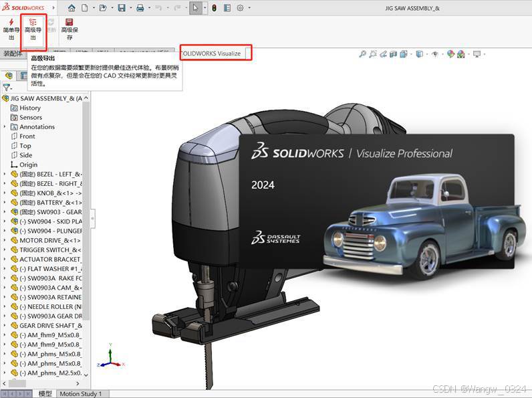Click the SolidWorks logo menu
This screenshot has width=532, height=398.
pyautogui.click(x=23, y=7)
